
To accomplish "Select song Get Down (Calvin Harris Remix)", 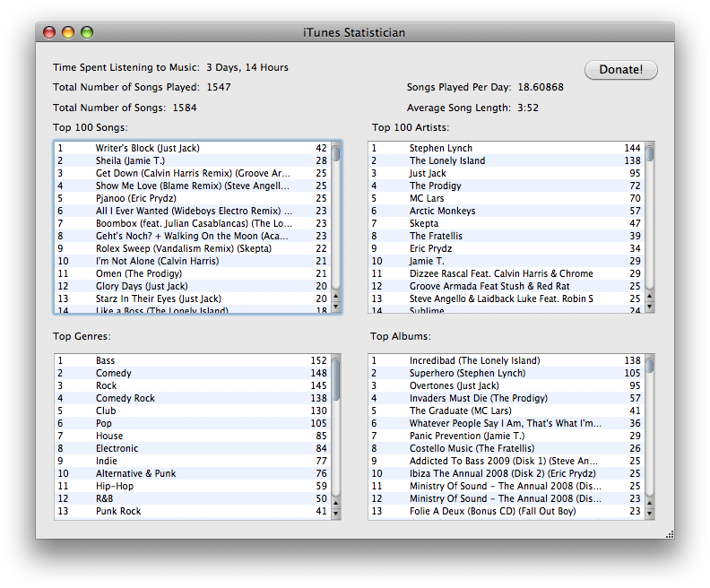I will click(x=193, y=173).
